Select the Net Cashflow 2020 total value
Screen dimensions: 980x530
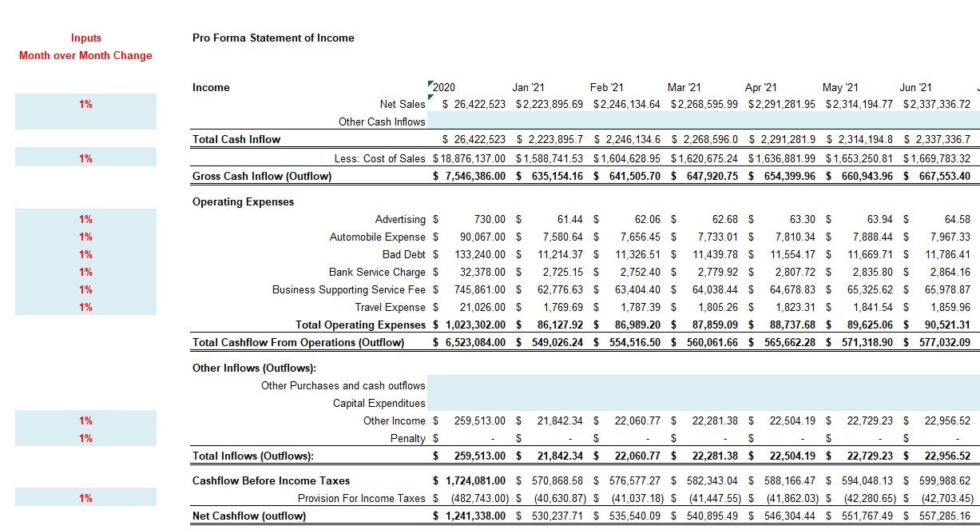pyautogui.click(x=472, y=516)
